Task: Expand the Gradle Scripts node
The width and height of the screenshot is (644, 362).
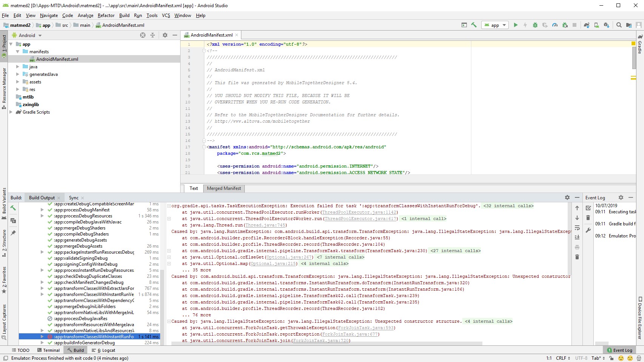Action: [11, 112]
